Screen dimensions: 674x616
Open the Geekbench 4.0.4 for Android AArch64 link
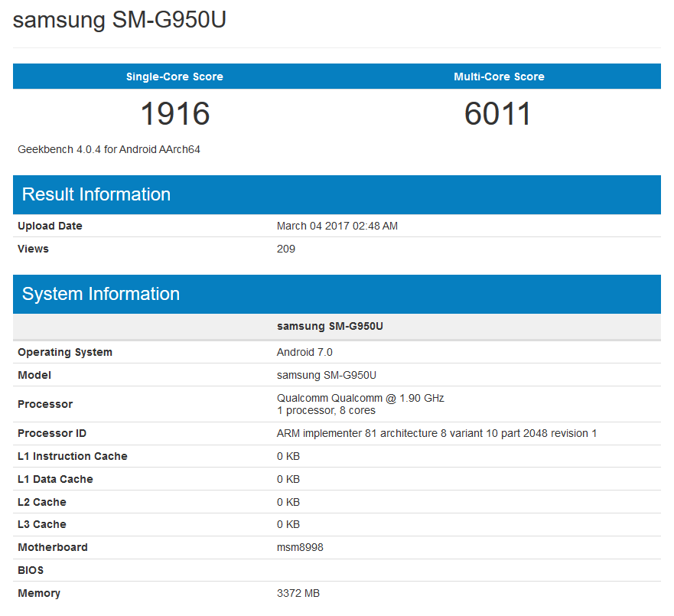[109, 149]
